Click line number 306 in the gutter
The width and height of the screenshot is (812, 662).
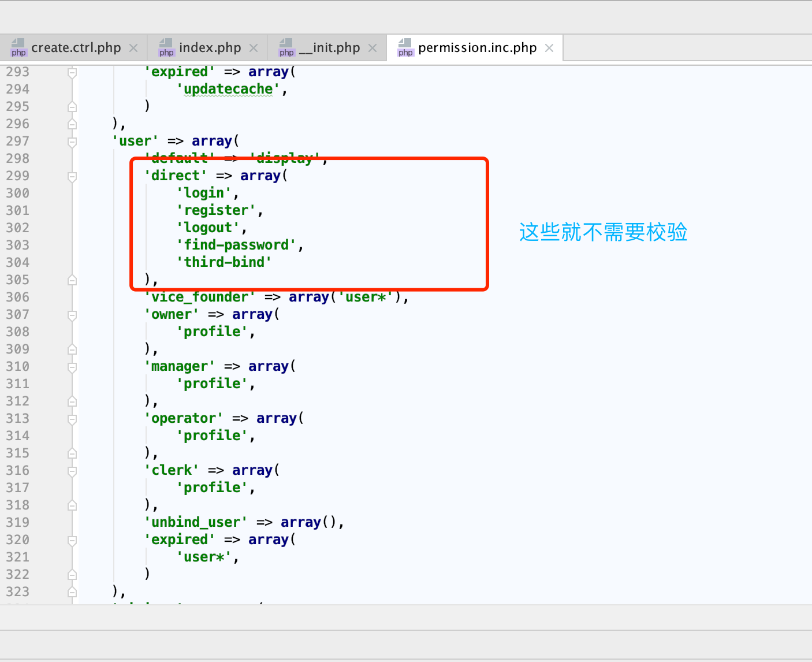tap(17, 297)
